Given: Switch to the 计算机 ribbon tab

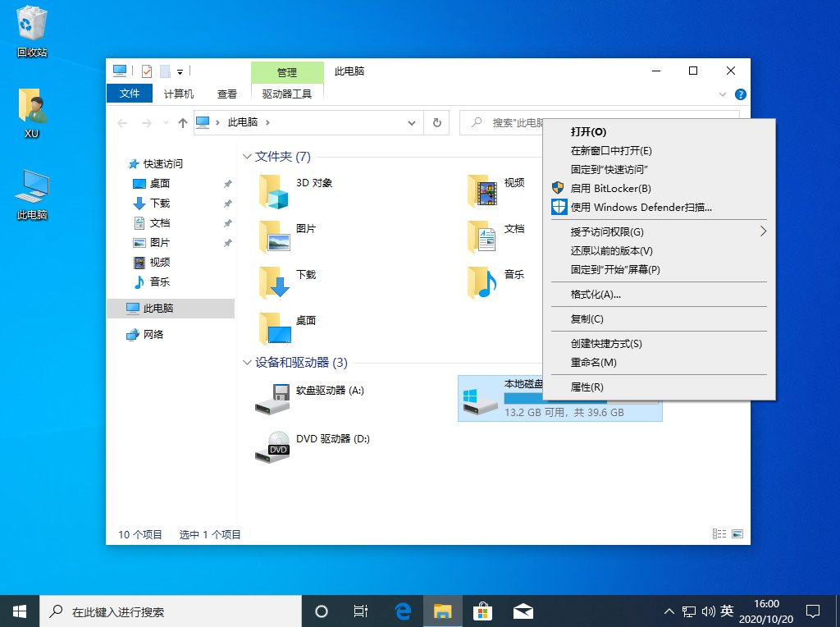Looking at the screenshot, I should tap(178, 94).
